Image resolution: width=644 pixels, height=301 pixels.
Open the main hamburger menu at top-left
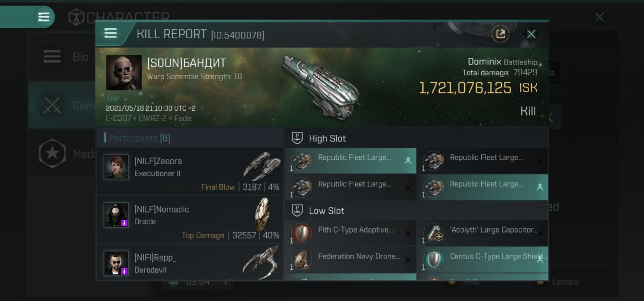[43, 17]
